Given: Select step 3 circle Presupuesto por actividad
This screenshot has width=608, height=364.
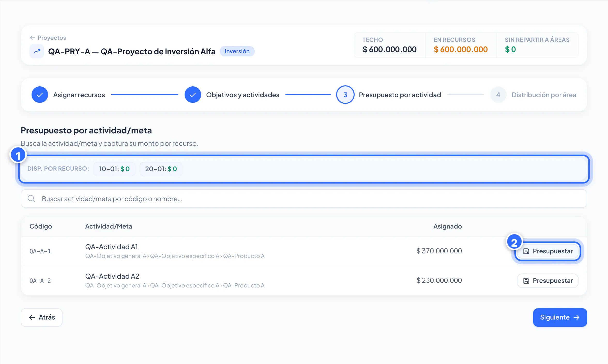Looking at the screenshot, I should 345,95.
